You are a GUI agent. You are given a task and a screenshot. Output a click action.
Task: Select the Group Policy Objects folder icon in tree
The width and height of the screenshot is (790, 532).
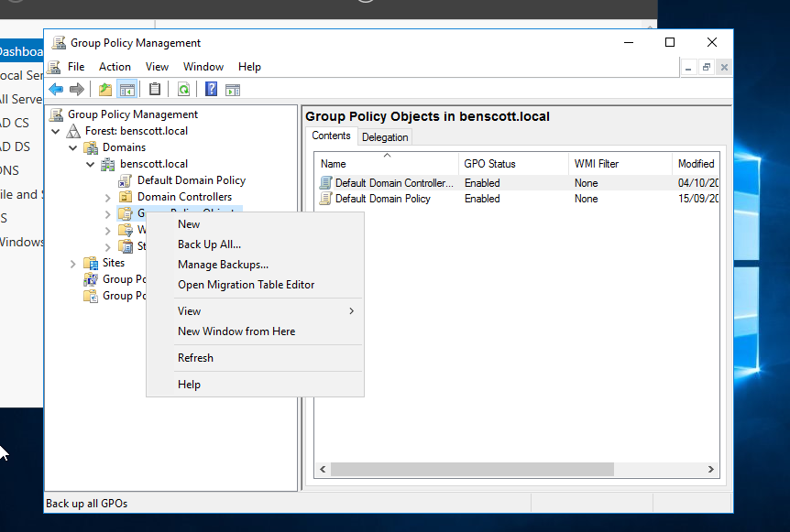tap(125, 213)
